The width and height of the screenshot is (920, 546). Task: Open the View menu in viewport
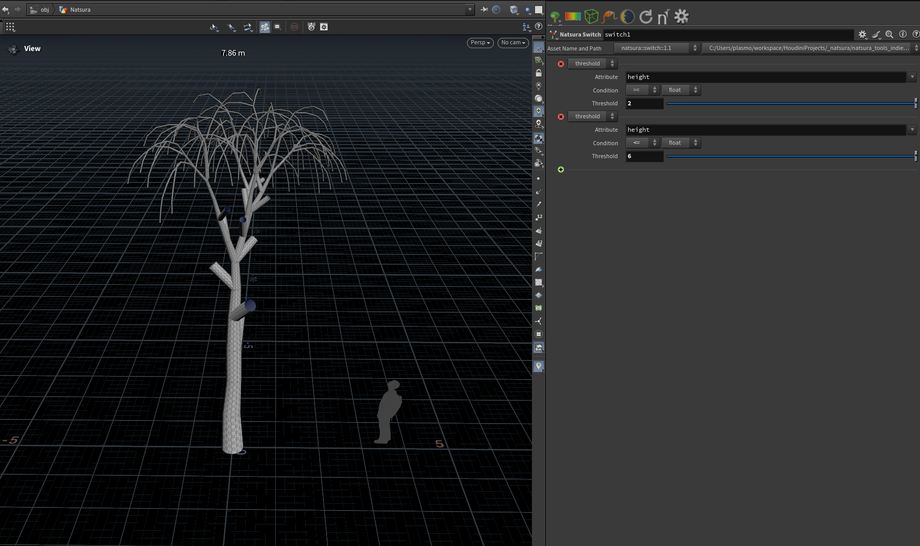31,48
